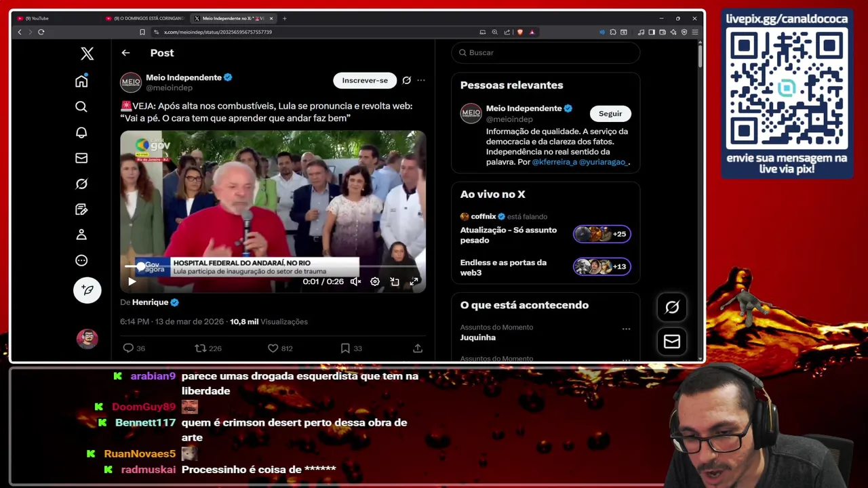The width and height of the screenshot is (868, 488).
Task: Open floating messages drawer button
Action: (672, 342)
